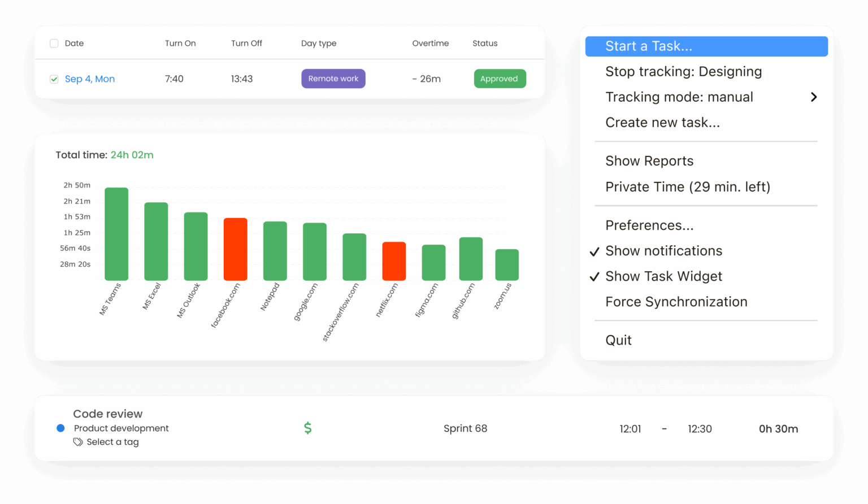Image resolution: width=868 pixels, height=504 pixels.
Task: Uncheck the Sep 4, Mon row checkbox
Action: (x=54, y=79)
